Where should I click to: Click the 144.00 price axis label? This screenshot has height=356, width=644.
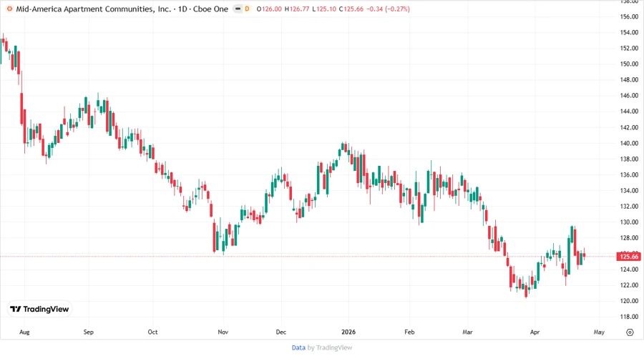pyautogui.click(x=629, y=112)
